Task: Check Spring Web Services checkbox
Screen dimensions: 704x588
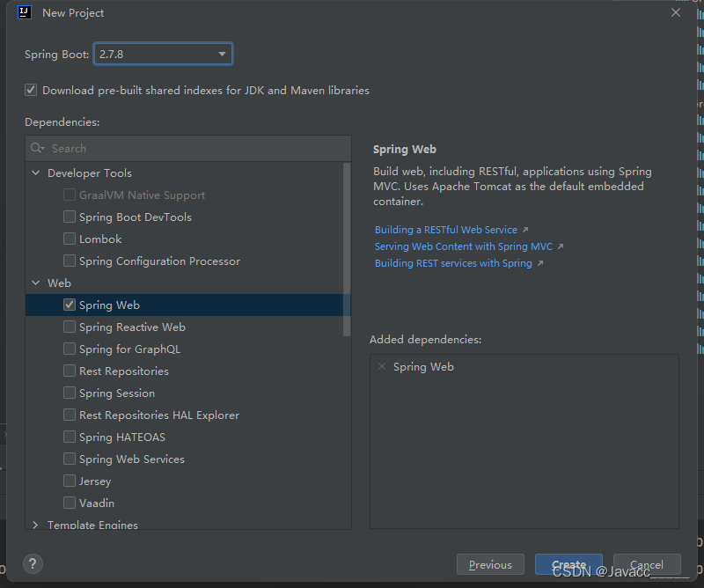Action: point(70,459)
